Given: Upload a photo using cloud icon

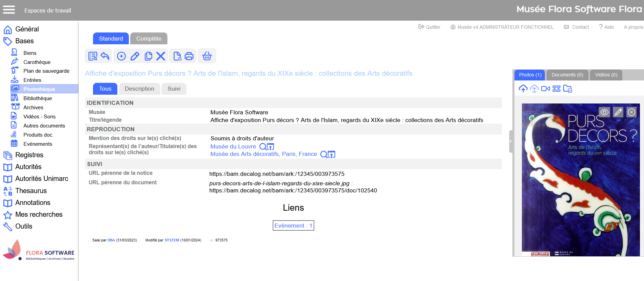Looking at the screenshot, I should [x=523, y=89].
